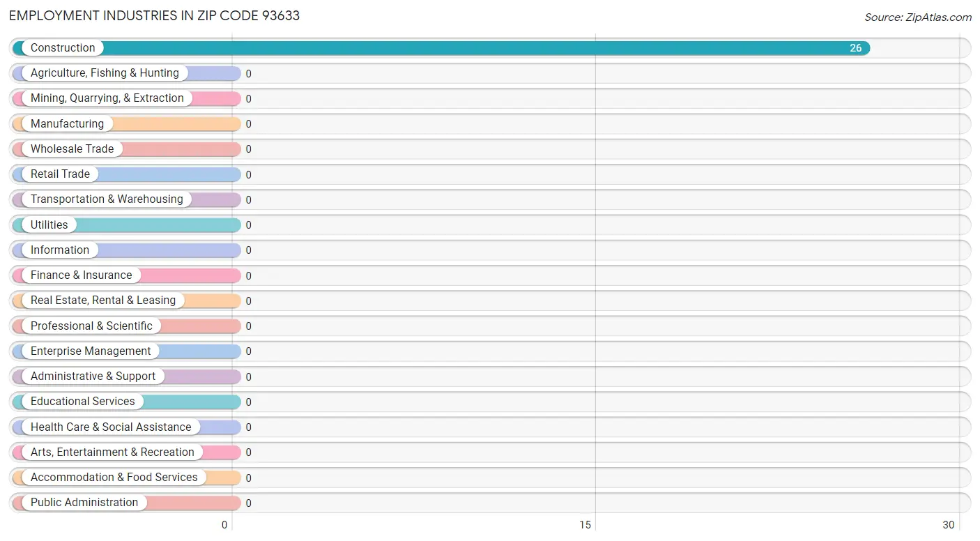The width and height of the screenshot is (980, 541).
Task: Select the Administrative & Support label
Action: pyautogui.click(x=93, y=376)
